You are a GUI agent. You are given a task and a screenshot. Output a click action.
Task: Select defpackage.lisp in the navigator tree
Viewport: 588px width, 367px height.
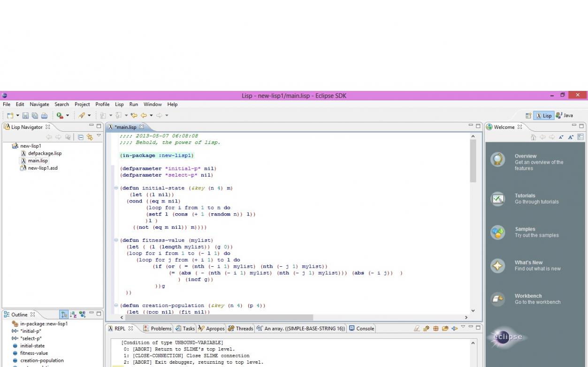[45, 153]
